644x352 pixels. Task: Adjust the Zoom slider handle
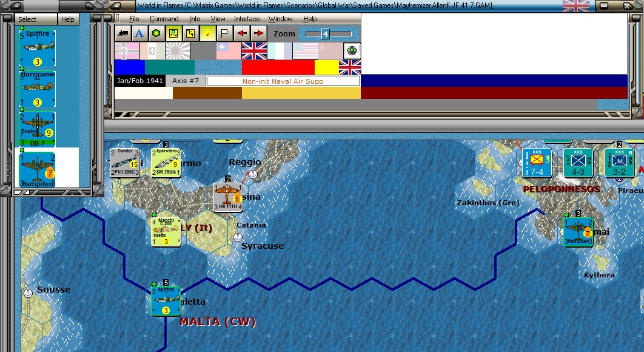point(325,34)
